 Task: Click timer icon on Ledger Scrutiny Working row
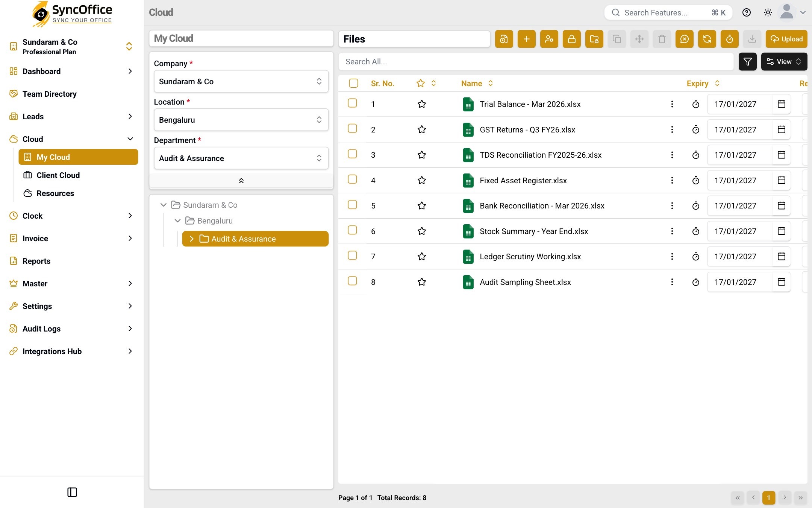[696, 257]
